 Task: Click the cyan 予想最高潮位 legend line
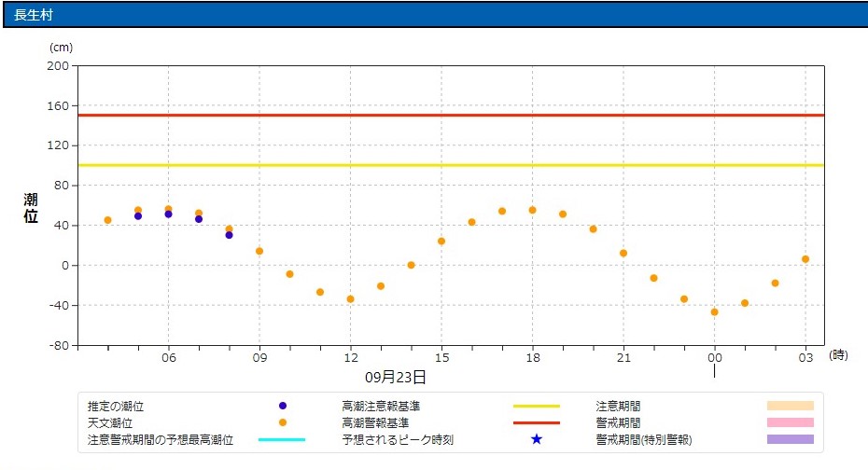pyautogui.click(x=282, y=439)
